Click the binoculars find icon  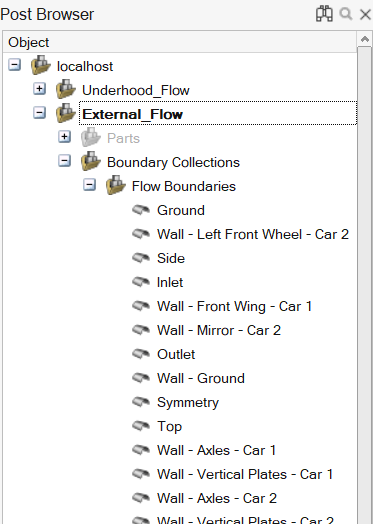click(324, 14)
